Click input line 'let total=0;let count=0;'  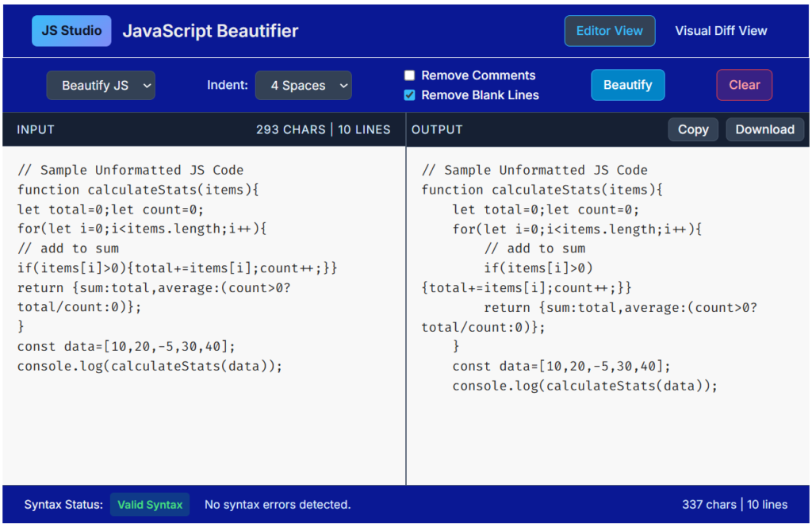coord(111,210)
